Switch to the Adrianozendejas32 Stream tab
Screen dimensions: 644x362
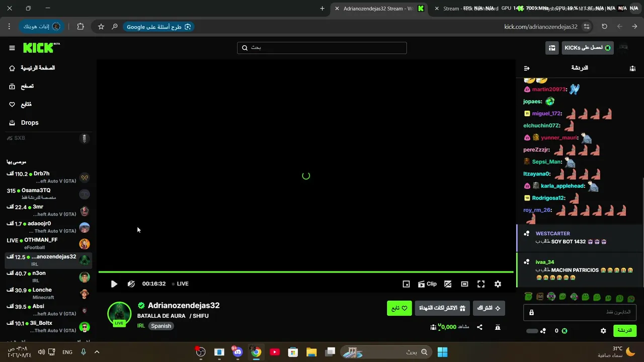[x=378, y=9]
